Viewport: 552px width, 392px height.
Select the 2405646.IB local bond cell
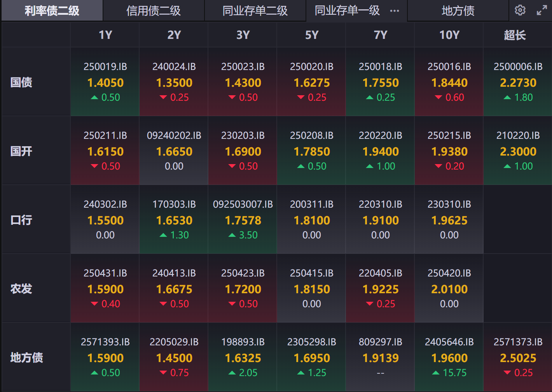(449, 342)
